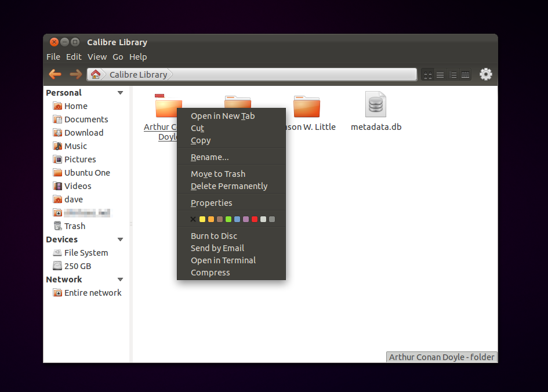
Task: Switch to detailed list view
Action: (x=440, y=74)
